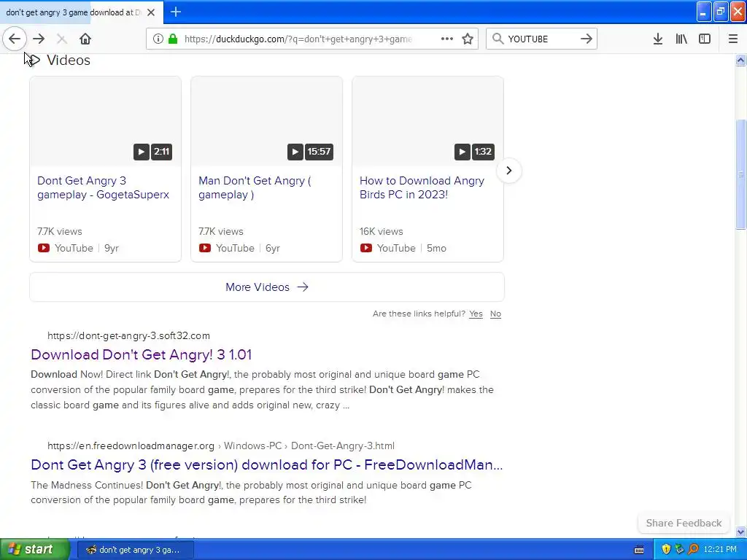Click the 12:21 PM taskbar clock

pos(720,550)
